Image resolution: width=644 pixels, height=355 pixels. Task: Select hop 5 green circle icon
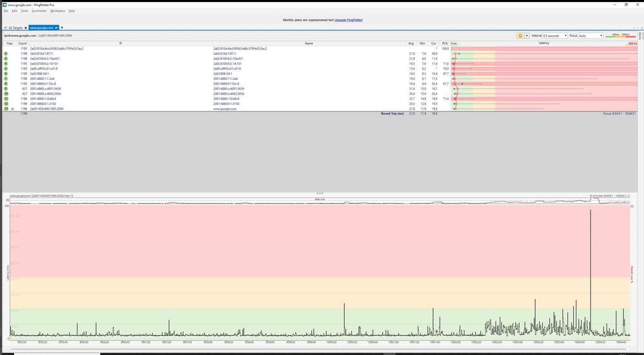[6, 68]
